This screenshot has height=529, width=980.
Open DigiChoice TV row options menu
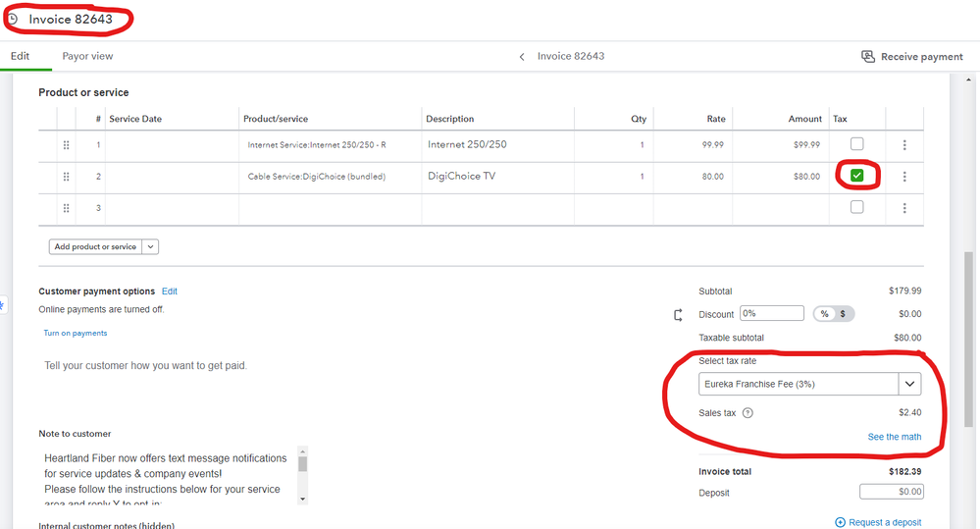point(904,177)
